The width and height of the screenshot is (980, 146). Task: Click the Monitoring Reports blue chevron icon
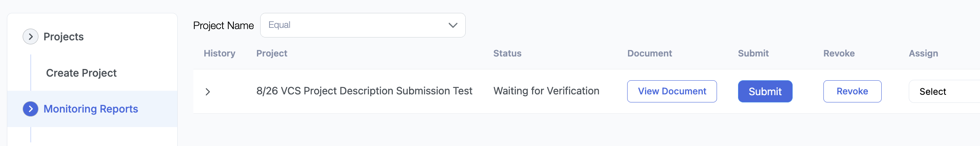pyautogui.click(x=30, y=109)
